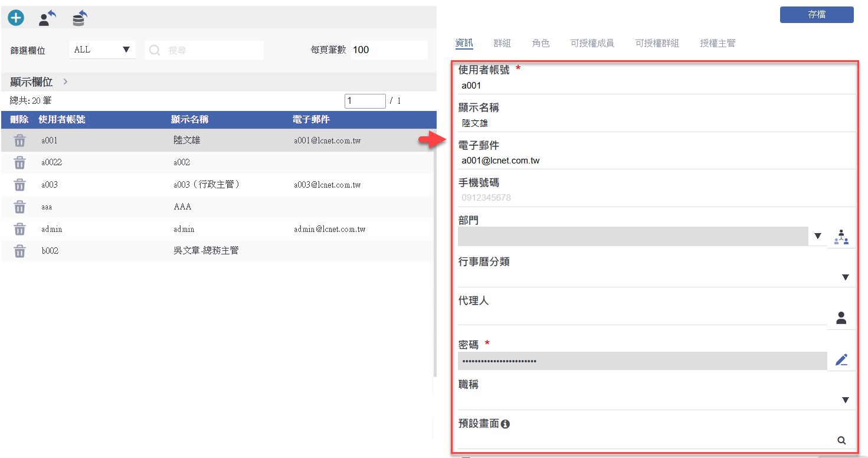
Task: Open the 篩選欄位 ALL dropdown
Action: click(103, 50)
